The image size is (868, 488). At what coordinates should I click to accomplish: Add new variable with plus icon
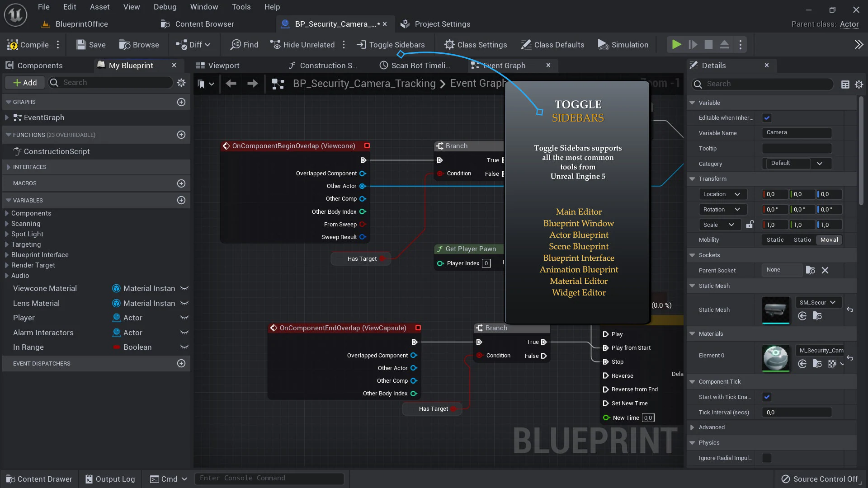[x=181, y=200]
